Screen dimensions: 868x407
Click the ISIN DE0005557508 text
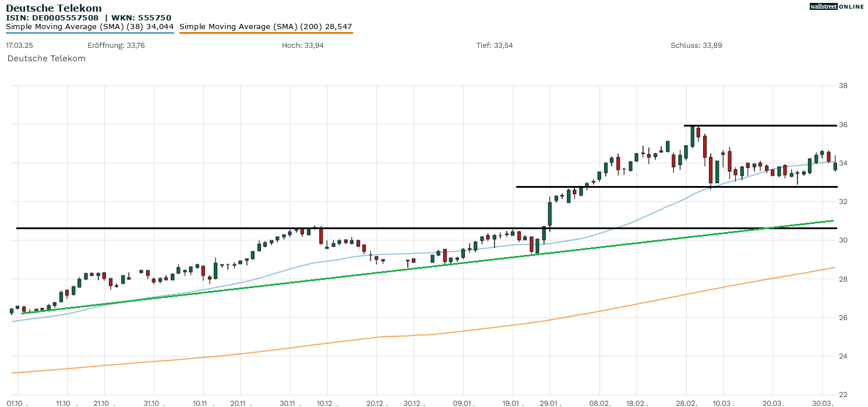pos(52,17)
